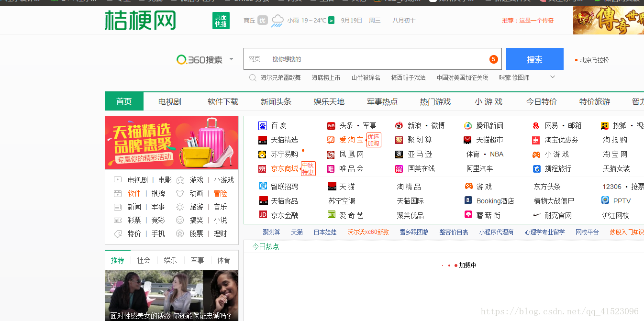644x321 pixels.
Task: Click the 推荐：这是一个传奇 link
Action: [528, 20]
